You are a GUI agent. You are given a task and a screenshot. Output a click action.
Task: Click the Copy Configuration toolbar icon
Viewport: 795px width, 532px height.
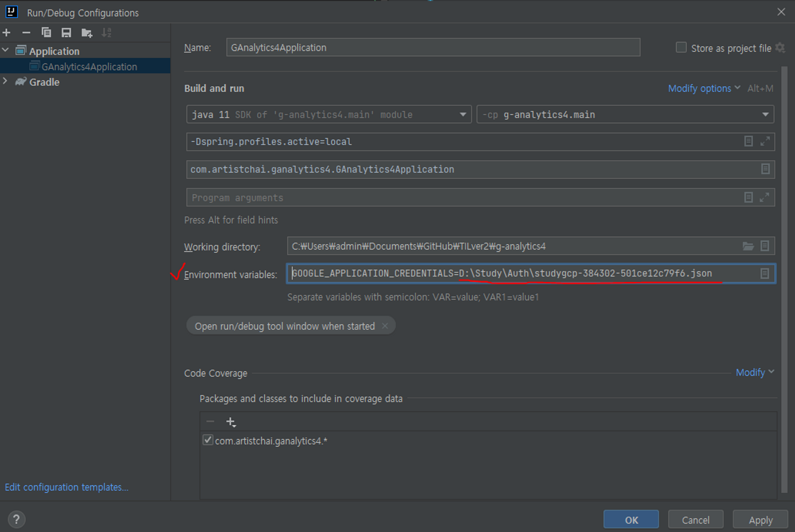tap(46, 33)
